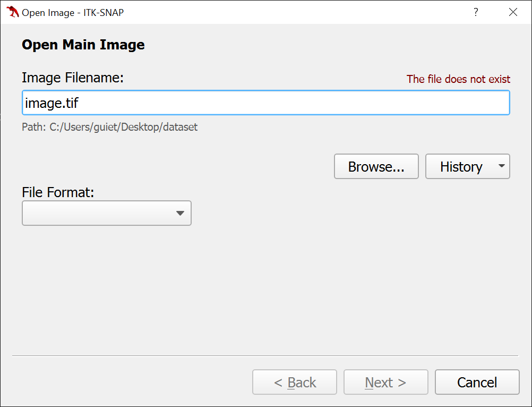Close the Open Image dialog window
Image resolution: width=532 pixels, height=407 pixels.
tap(513, 12)
